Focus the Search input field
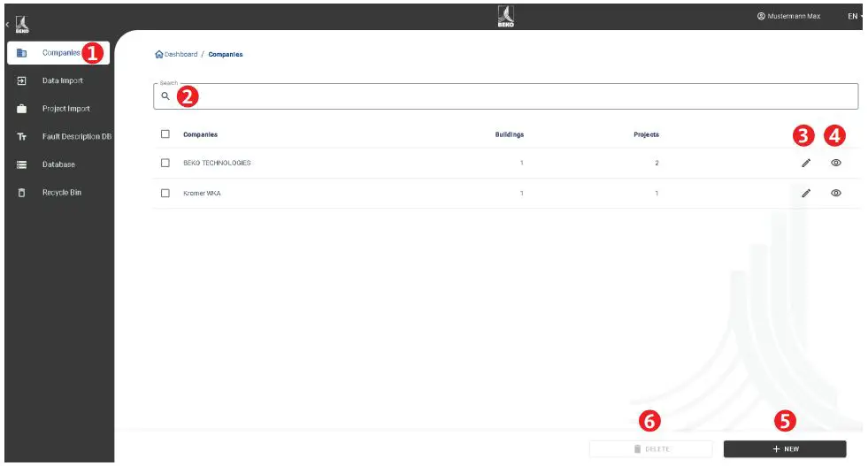The width and height of the screenshot is (868, 466). point(506,96)
